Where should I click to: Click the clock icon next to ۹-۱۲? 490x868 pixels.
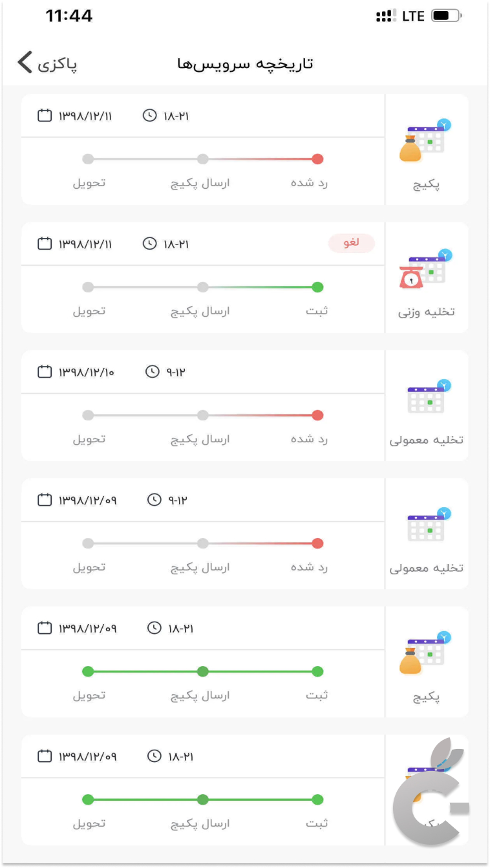153,372
